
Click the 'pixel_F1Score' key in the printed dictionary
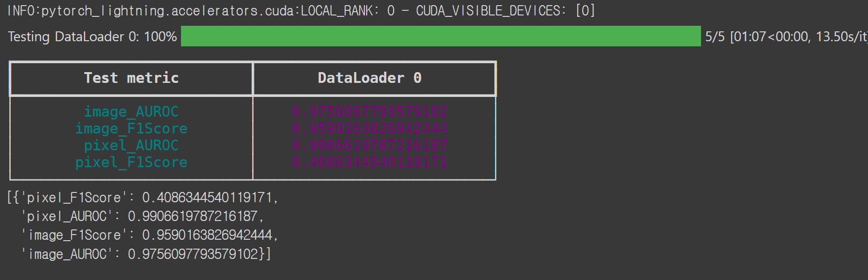[74, 198]
